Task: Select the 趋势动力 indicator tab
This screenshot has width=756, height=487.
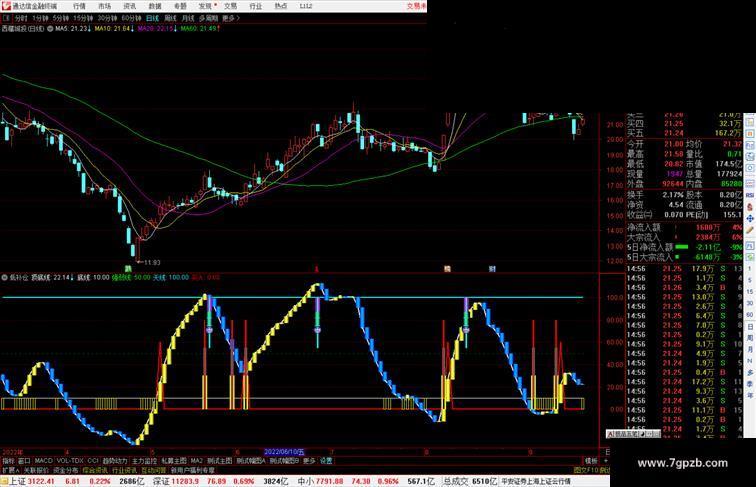Action: click(115, 461)
